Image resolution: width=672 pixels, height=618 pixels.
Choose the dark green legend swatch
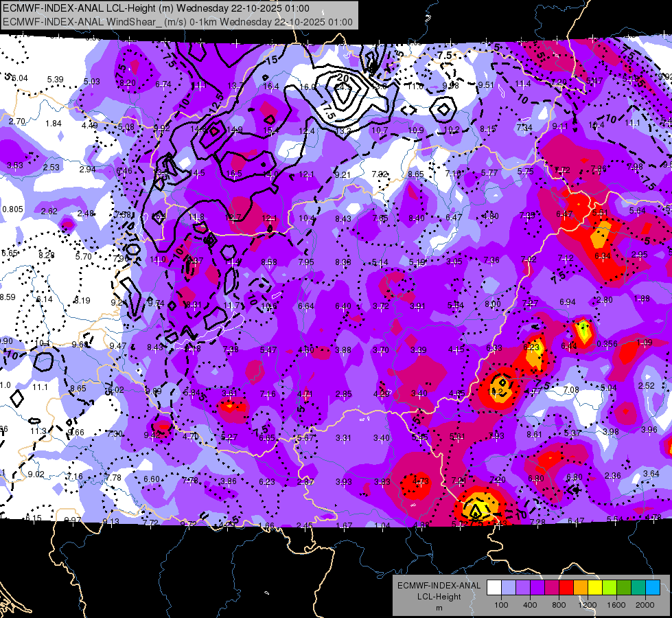(623, 587)
